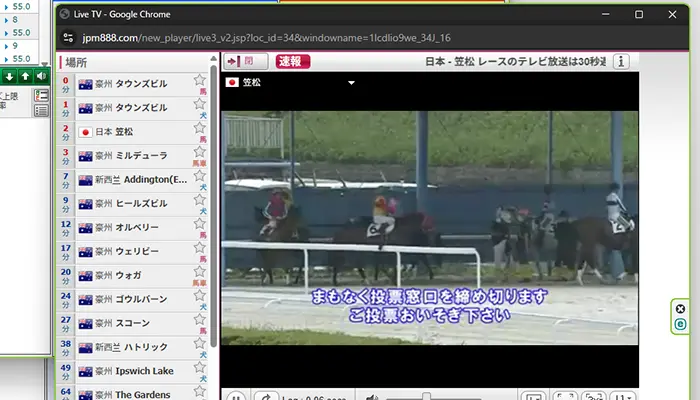Select the 豪州 ミルデューラ row

click(133, 156)
